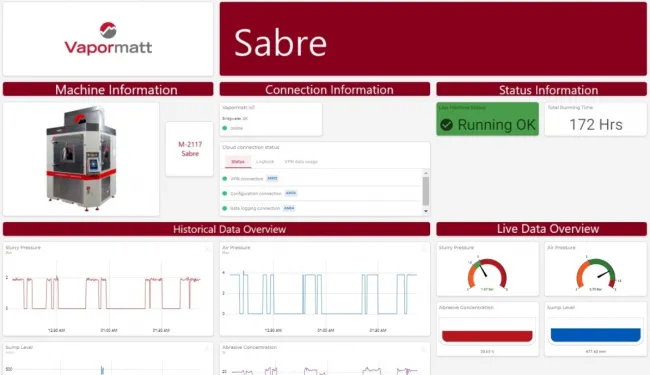Viewport: 650px width, 375px height.
Task: Click the Status Information header
Action: click(541, 89)
